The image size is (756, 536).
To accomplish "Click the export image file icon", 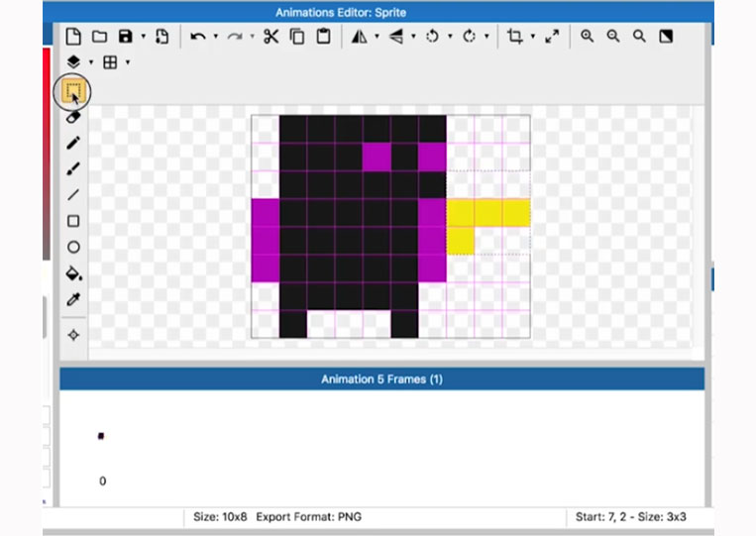I will 162,36.
